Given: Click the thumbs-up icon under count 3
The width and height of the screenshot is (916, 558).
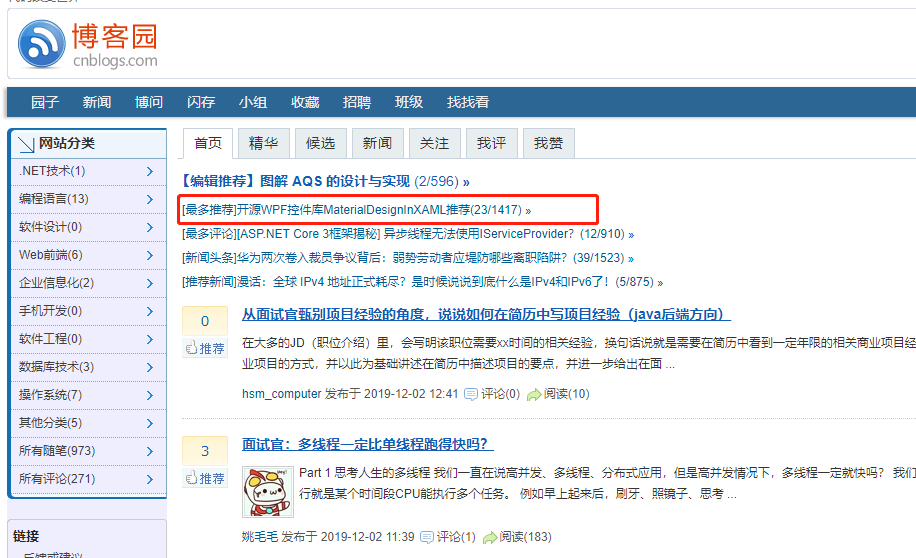Looking at the screenshot, I should pyautogui.click(x=191, y=479).
